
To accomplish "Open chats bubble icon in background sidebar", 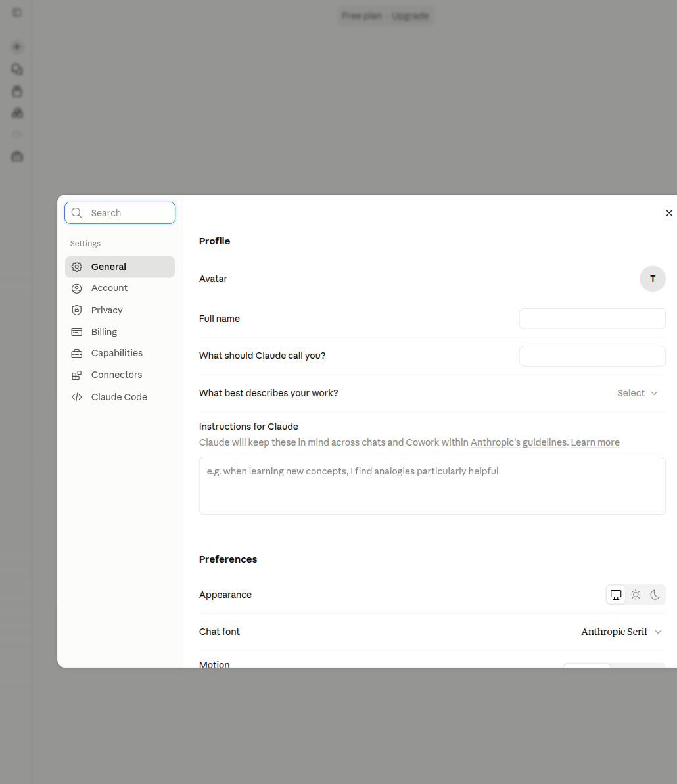I will 17,69.
